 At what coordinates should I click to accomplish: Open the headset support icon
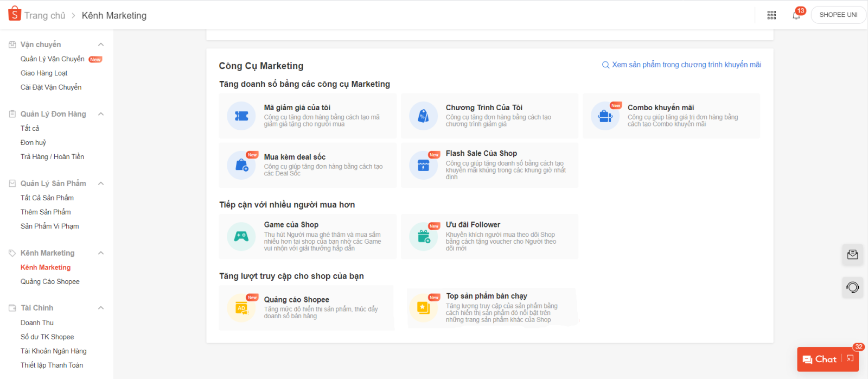tap(852, 287)
